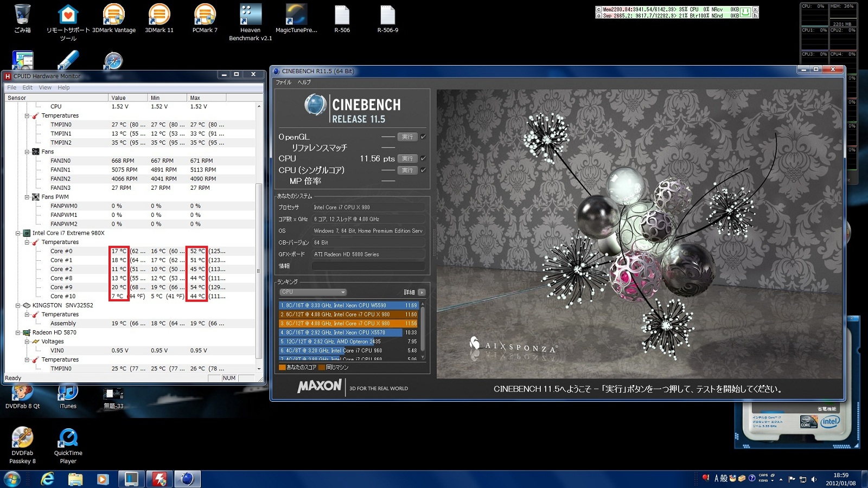Click the CINEBENCH ranking list scrollbar
868x488 pixels.
(423, 329)
